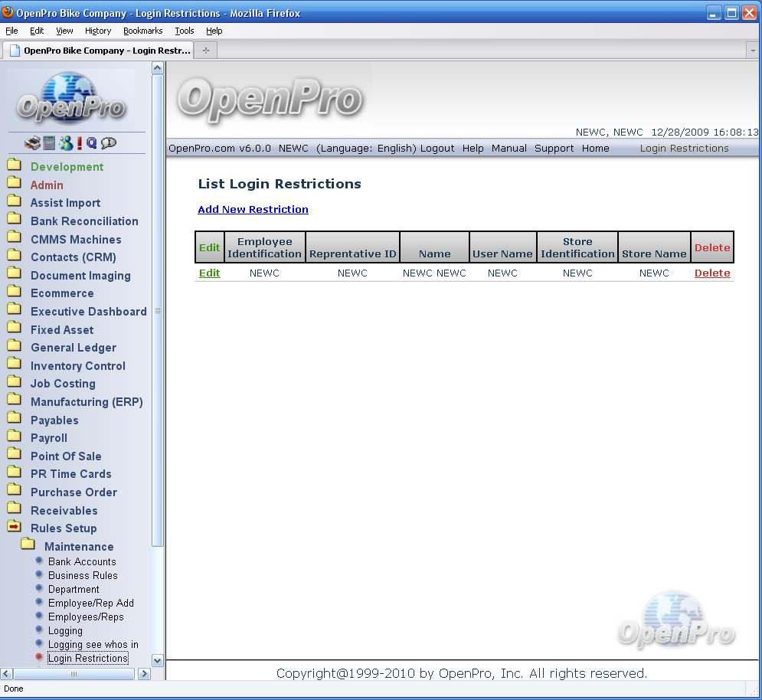Screen dimensions: 762x700
Task: Open the Firefox tab list dropdown
Action: [752, 51]
